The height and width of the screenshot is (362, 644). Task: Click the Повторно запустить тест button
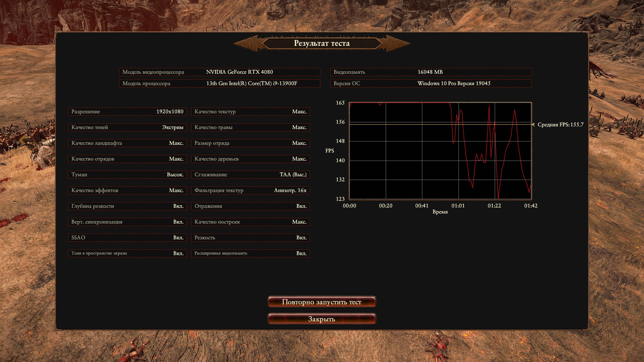322,302
